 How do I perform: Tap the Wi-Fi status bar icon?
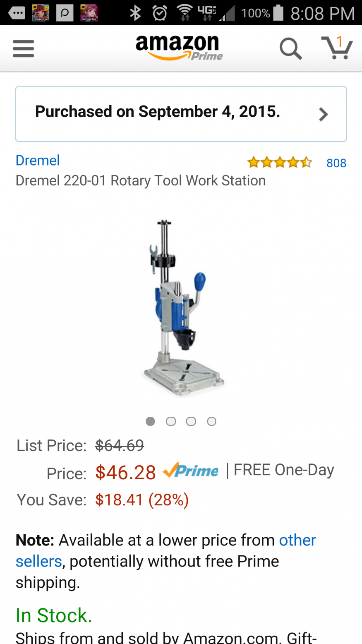pos(185,13)
